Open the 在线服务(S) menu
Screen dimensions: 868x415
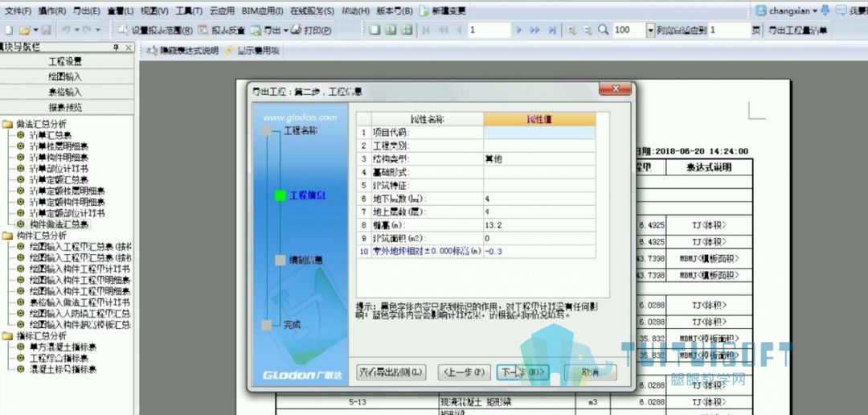[312, 10]
